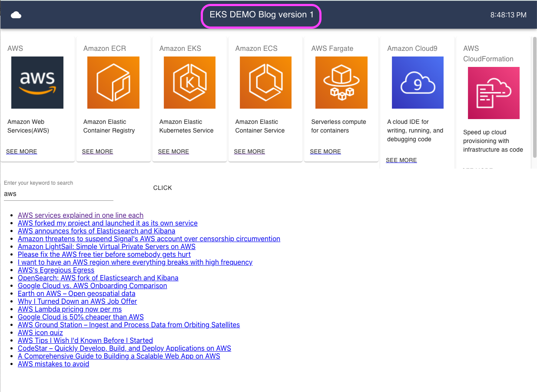Click 'Amazon threatens to suspend Signal's AWS account' link
Screen dimensions: 537x392
[x=149, y=239]
